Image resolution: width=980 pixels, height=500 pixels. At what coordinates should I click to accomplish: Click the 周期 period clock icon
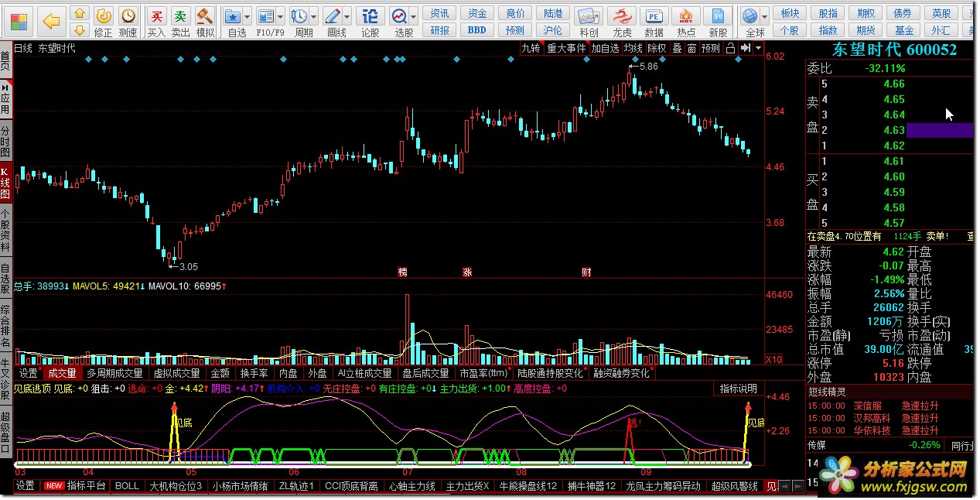[299, 15]
